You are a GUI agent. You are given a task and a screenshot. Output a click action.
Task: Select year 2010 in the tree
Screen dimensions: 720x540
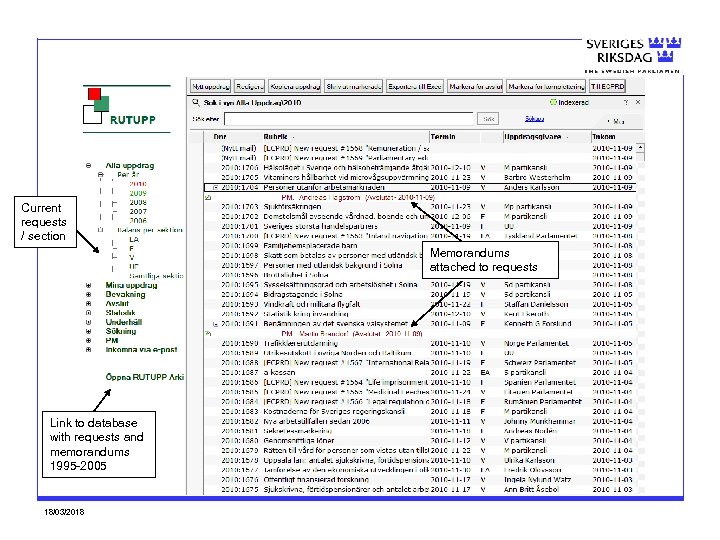[138, 184]
